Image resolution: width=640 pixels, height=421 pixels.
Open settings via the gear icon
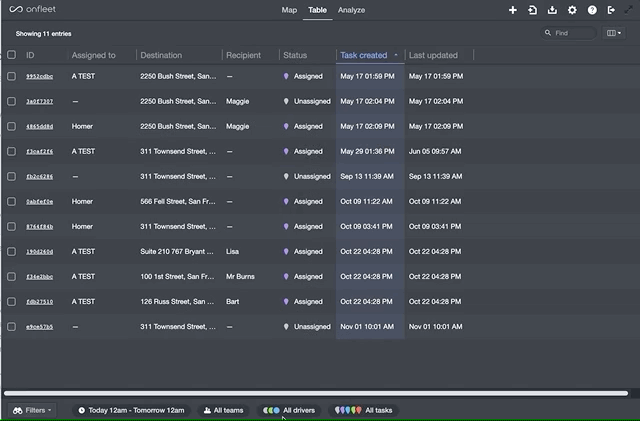pos(572,10)
